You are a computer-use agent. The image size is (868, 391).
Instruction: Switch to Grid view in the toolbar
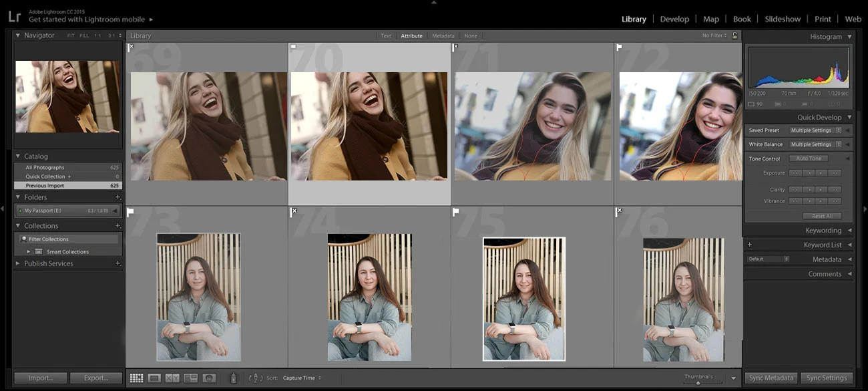[136, 378]
